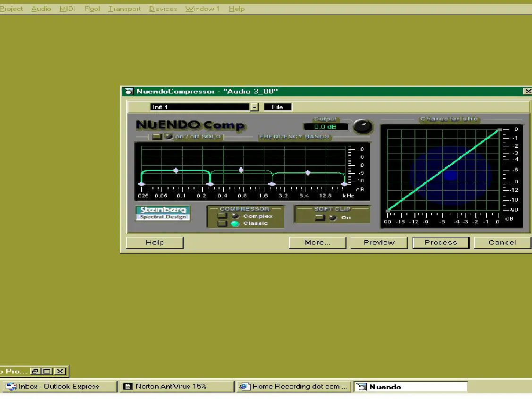Open the MIDI menu
532x399 pixels.
tap(67, 9)
